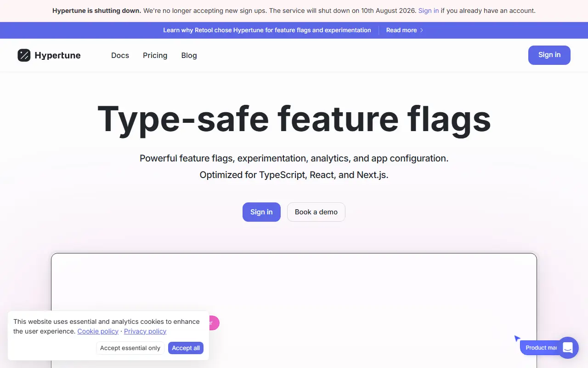The height and width of the screenshot is (368, 588).
Task: Click the "Optimized for TypeScript, React, and Next.js." line
Action: (x=294, y=175)
